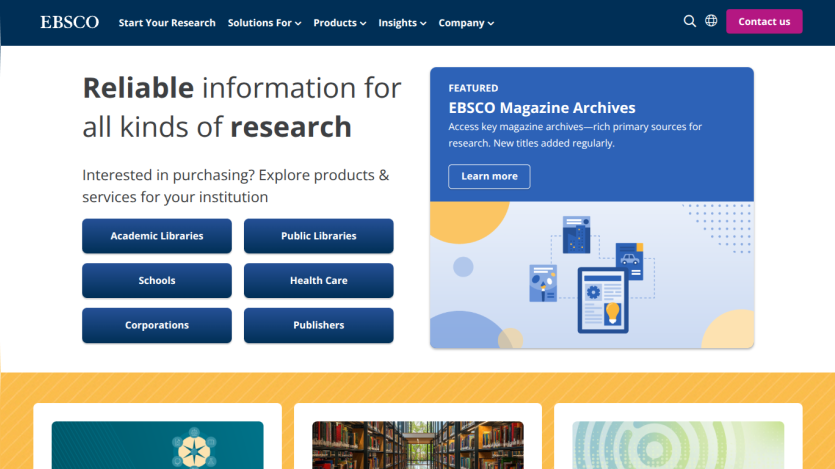
Task: Click the "FEATURED" label text
Action: [x=473, y=88]
